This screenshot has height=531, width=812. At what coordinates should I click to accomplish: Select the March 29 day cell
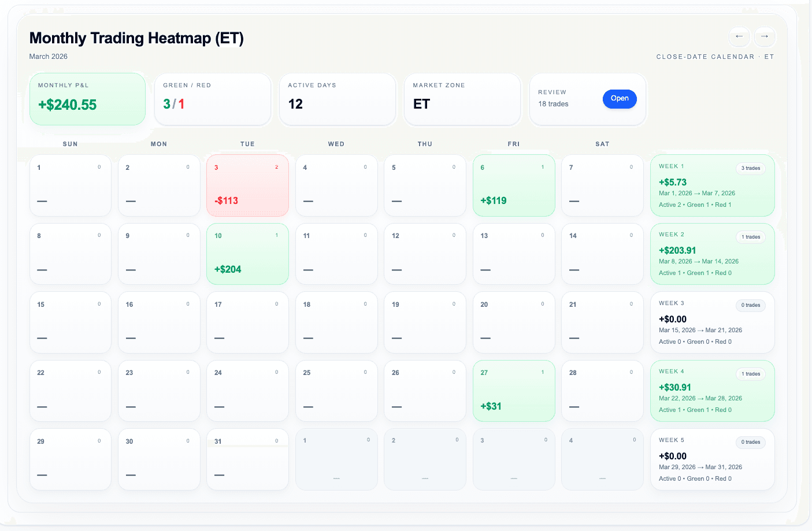pyautogui.click(x=71, y=459)
